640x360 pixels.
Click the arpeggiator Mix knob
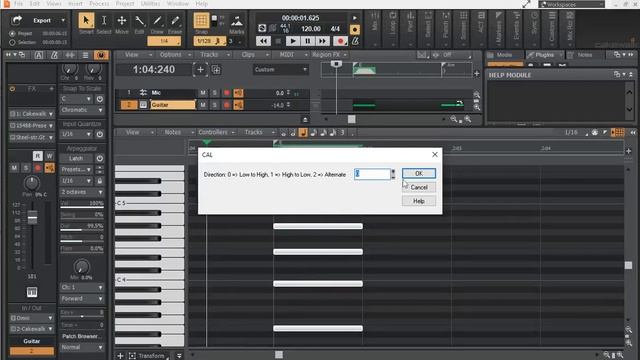click(82, 267)
